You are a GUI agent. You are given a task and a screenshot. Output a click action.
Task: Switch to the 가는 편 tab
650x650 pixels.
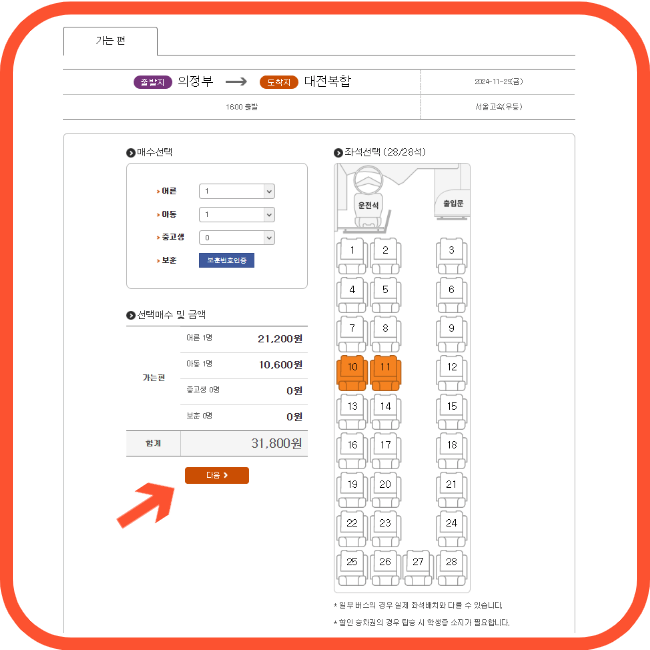[x=110, y=41]
